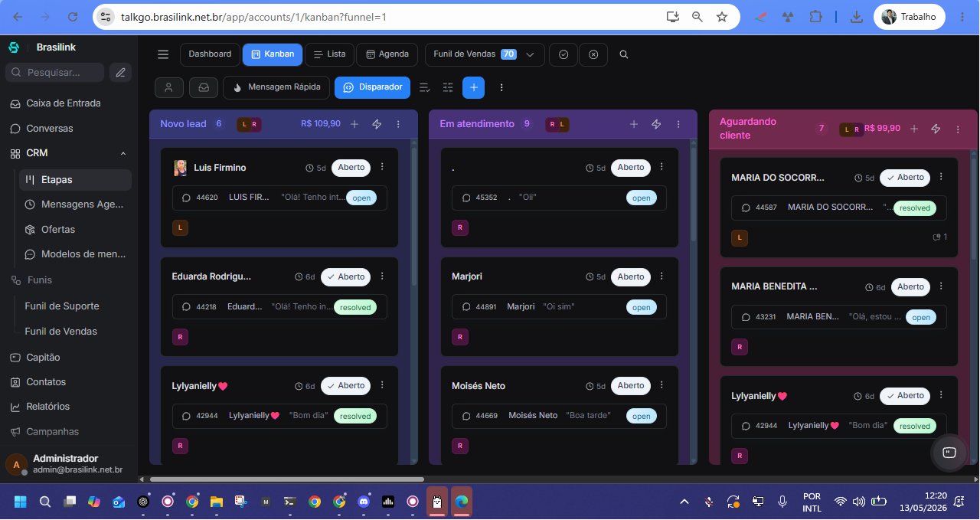The width and height of the screenshot is (980, 520).
Task: Collapse the CRM sidebar section
Action: [x=123, y=153]
